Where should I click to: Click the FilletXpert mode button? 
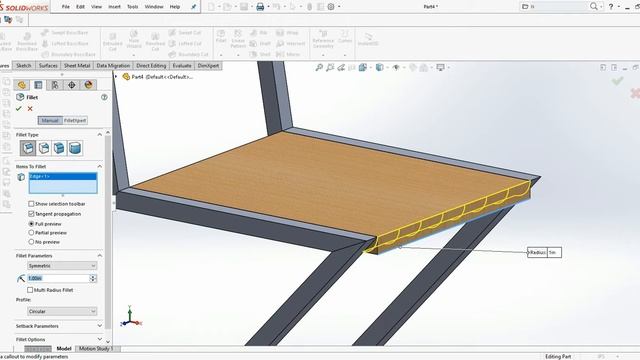(x=75, y=120)
